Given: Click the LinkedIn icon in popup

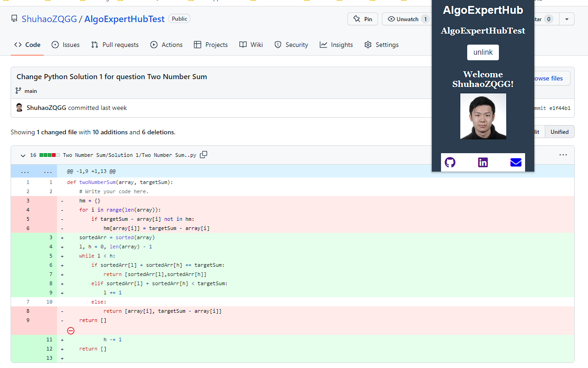Looking at the screenshot, I should pyautogui.click(x=483, y=162).
